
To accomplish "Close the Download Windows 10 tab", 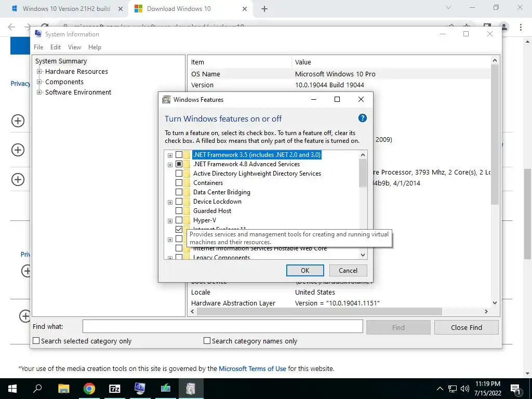I will (x=245, y=9).
